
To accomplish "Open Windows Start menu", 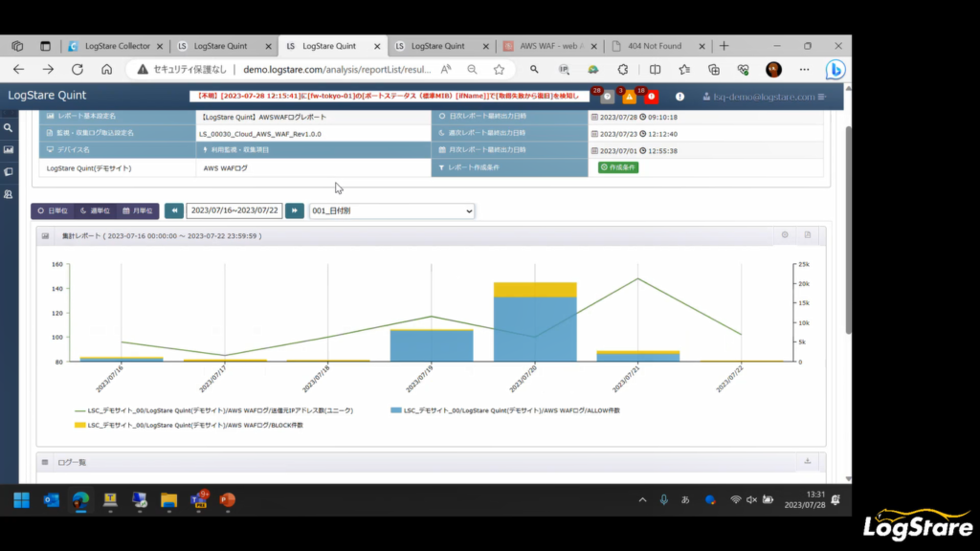I will pos(22,499).
